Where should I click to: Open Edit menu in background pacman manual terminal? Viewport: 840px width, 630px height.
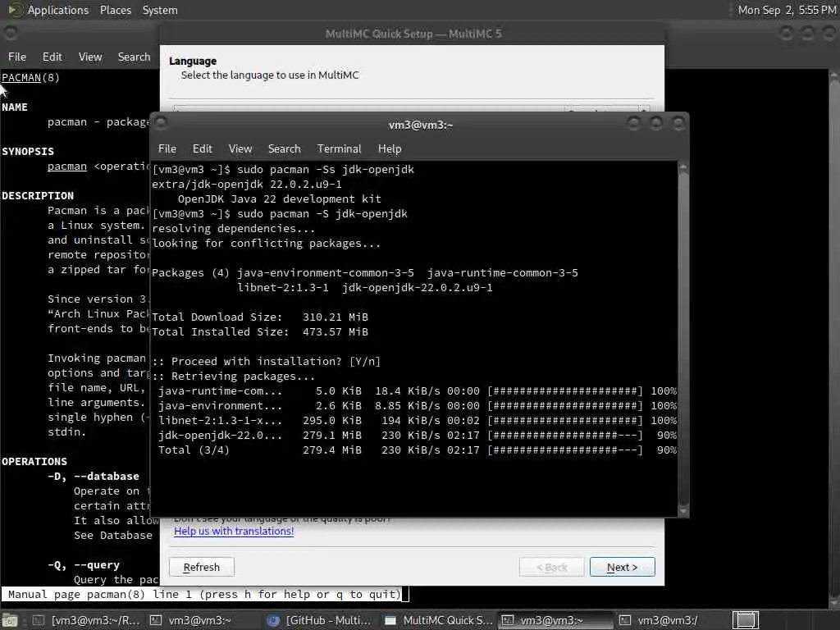52,57
